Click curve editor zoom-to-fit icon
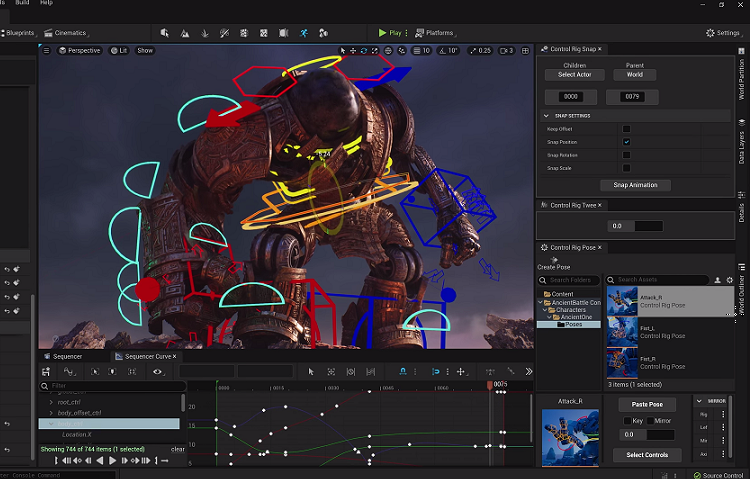750x479 pixels. [x=331, y=372]
